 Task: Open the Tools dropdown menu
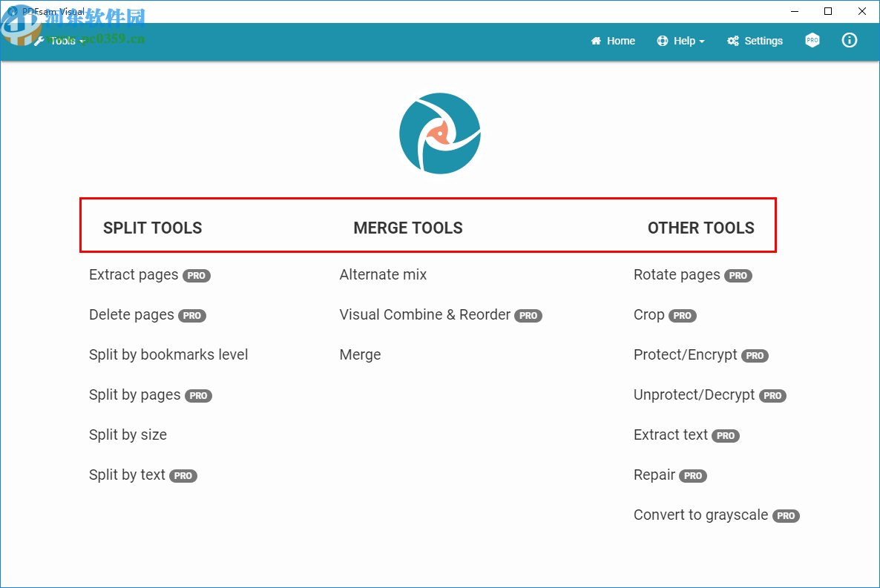coord(59,41)
